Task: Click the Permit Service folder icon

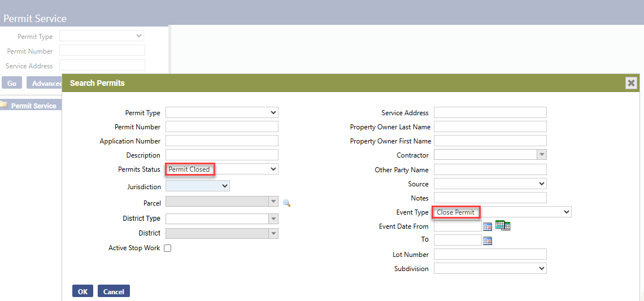Action: [3, 105]
